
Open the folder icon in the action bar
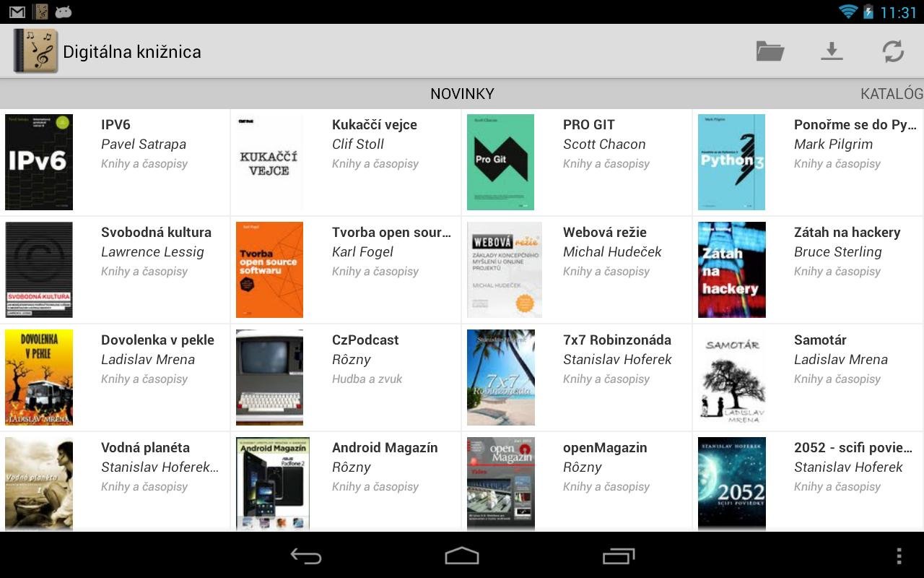tap(770, 51)
